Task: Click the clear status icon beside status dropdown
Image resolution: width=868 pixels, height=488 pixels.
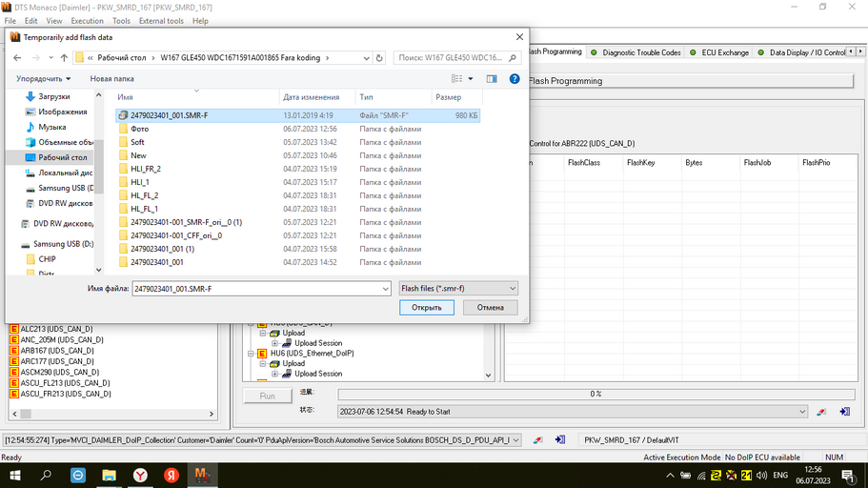Action: point(821,412)
